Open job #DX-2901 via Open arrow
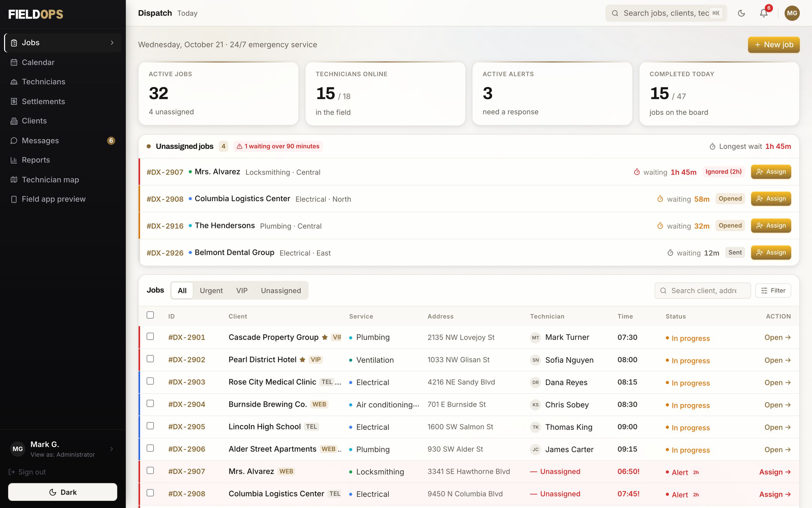Viewport: 812px width, 508px height. (x=777, y=337)
